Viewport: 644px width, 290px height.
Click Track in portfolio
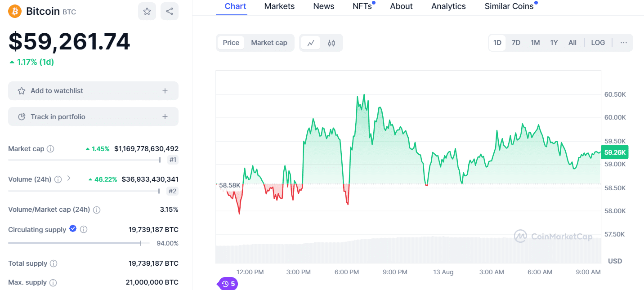[93, 116]
